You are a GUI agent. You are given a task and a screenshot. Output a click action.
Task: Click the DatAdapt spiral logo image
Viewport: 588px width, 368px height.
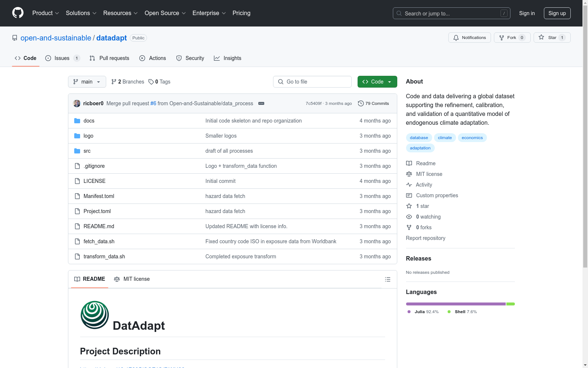[95, 315]
